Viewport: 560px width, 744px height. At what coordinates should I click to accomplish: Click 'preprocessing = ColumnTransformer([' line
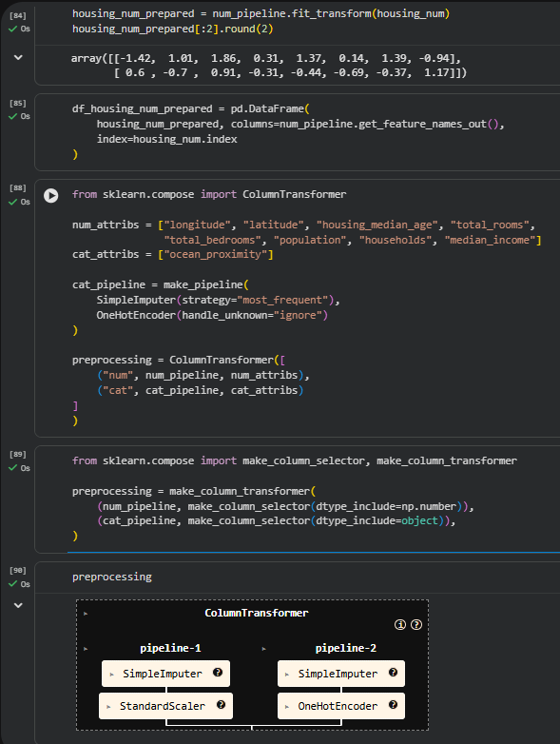[179, 361]
